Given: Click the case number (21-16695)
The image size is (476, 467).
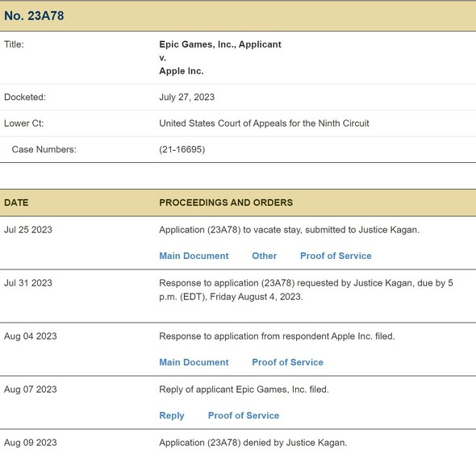Looking at the screenshot, I should click(x=182, y=149).
